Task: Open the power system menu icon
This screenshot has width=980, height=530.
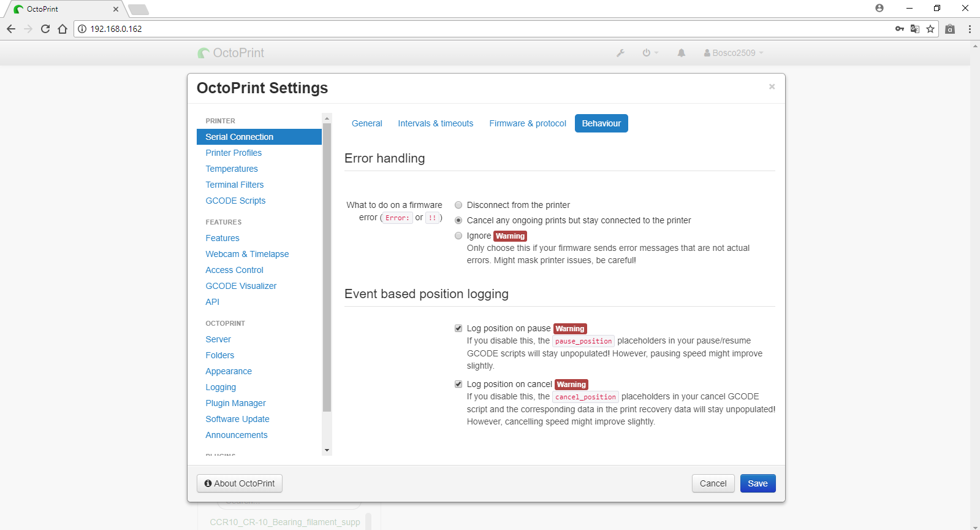Action: tap(650, 53)
